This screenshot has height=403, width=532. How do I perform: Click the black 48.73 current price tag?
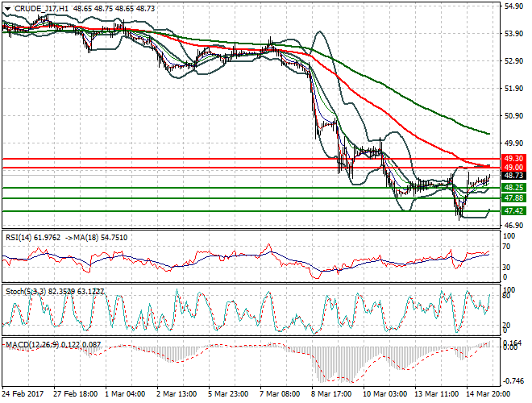coord(513,176)
